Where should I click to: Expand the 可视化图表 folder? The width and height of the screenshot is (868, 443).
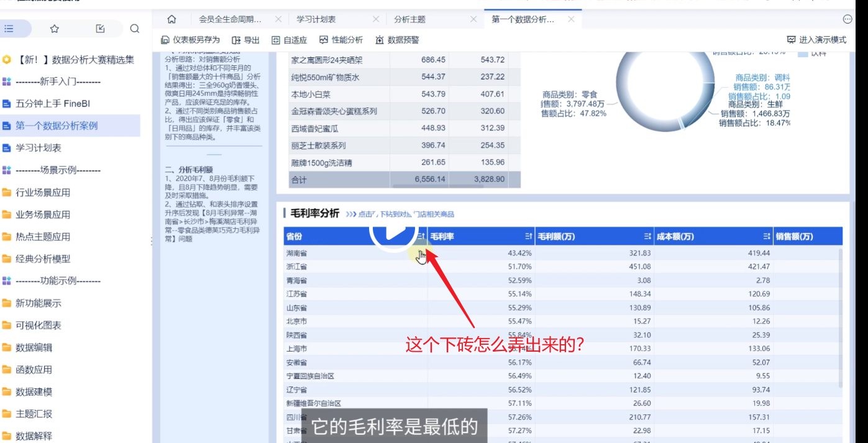[38, 326]
